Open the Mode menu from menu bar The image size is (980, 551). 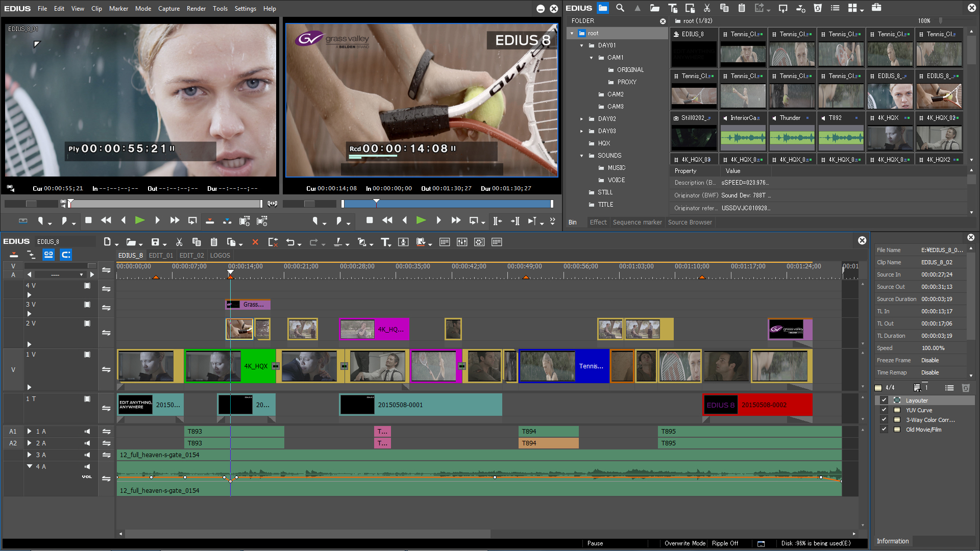(141, 8)
